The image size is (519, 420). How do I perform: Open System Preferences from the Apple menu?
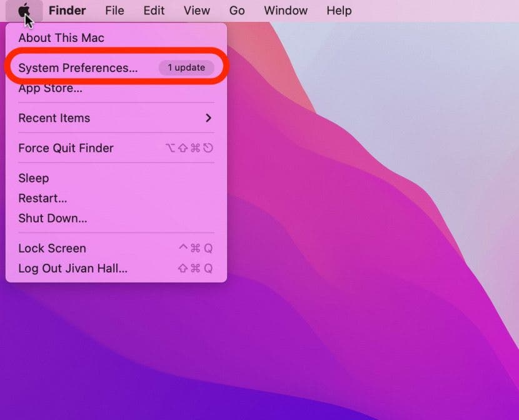coord(78,68)
